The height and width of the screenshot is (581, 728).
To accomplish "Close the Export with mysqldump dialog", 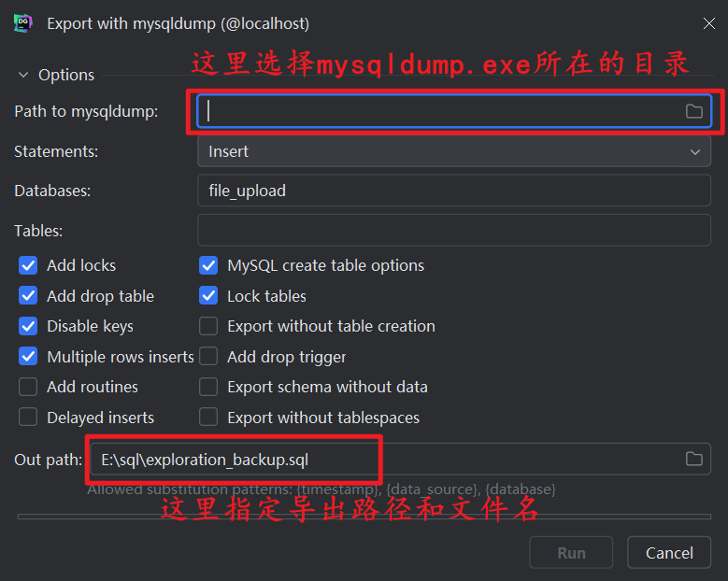I will tap(708, 23).
